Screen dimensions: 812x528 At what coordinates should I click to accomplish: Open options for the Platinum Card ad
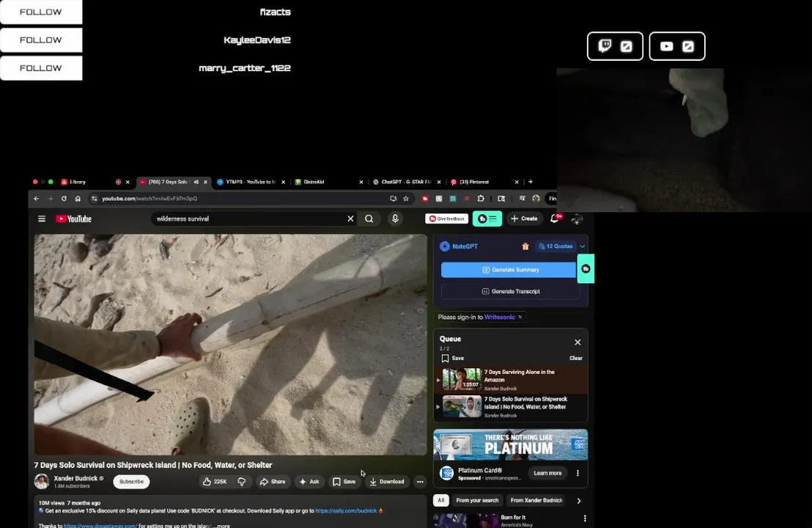(578, 473)
